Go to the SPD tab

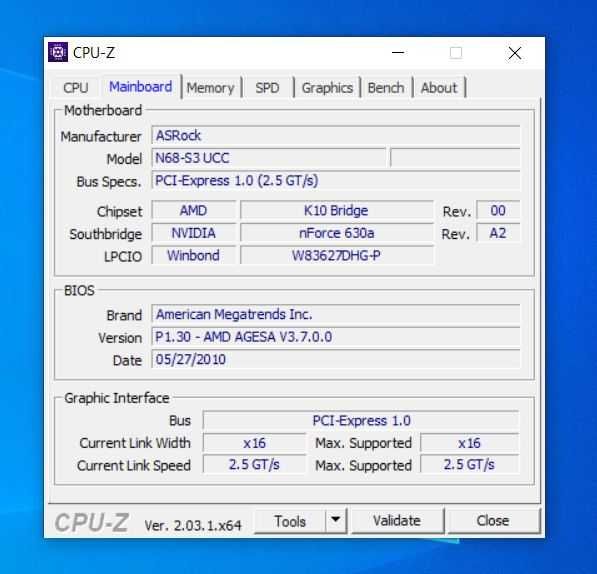point(267,88)
